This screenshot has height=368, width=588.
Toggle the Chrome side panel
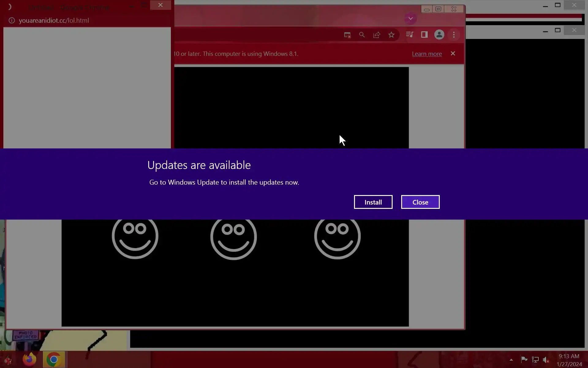[x=424, y=35]
